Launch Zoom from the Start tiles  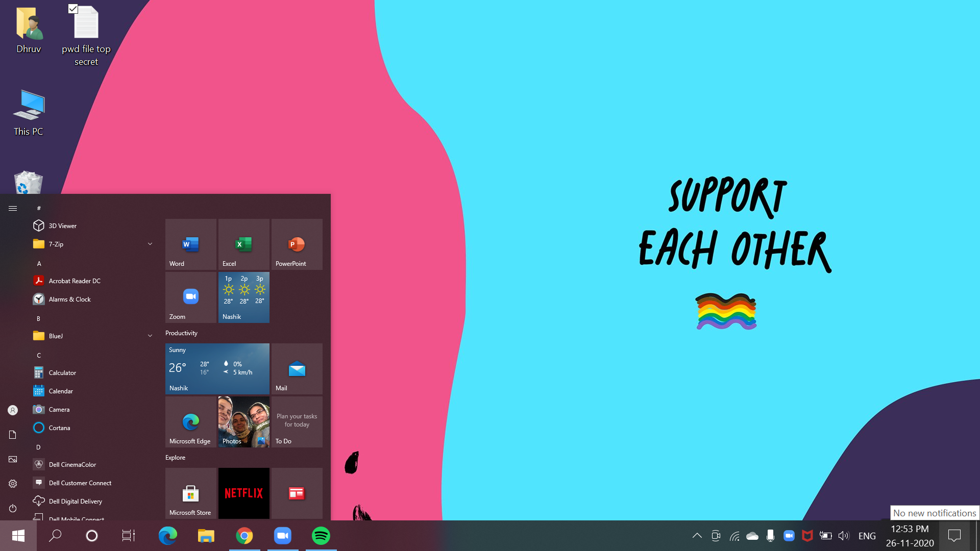pos(191,297)
